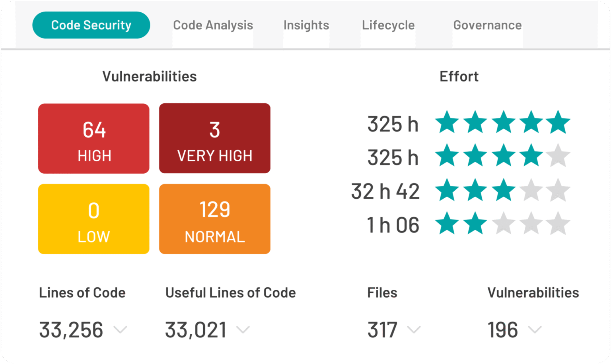Viewport: 611px width, 364px height.
Task: Toggle the VERY HIGH vulnerabilities card
Action: (214, 138)
